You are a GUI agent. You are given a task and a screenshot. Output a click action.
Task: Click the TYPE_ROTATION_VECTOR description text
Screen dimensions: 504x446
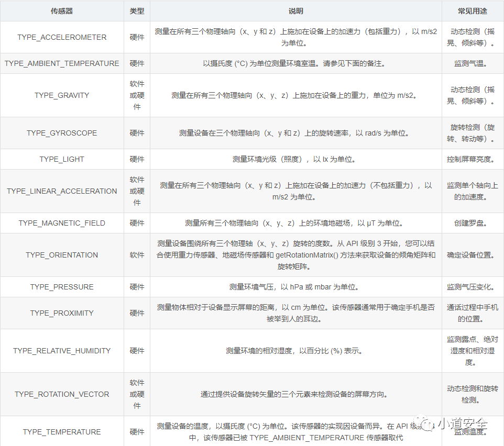click(x=294, y=394)
